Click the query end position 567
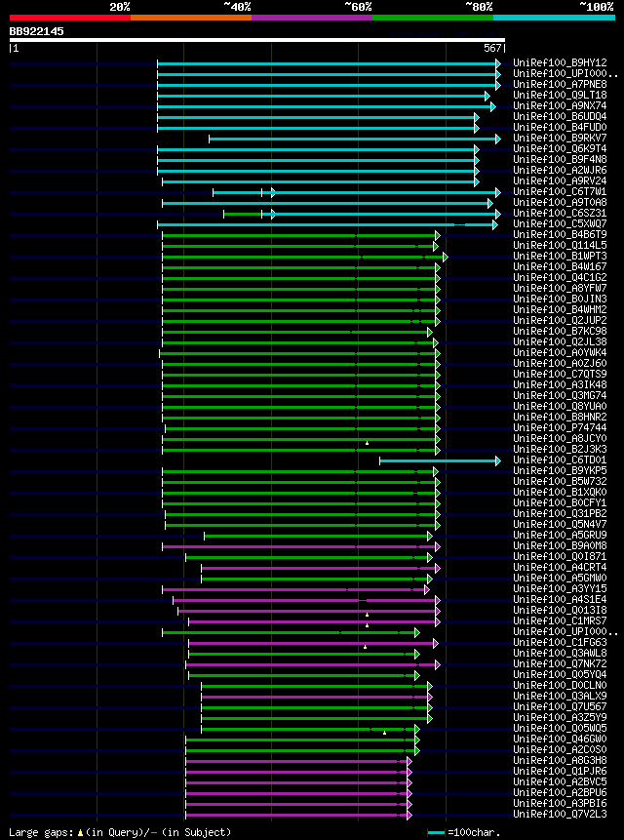The width and height of the screenshot is (624, 840). tap(492, 48)
